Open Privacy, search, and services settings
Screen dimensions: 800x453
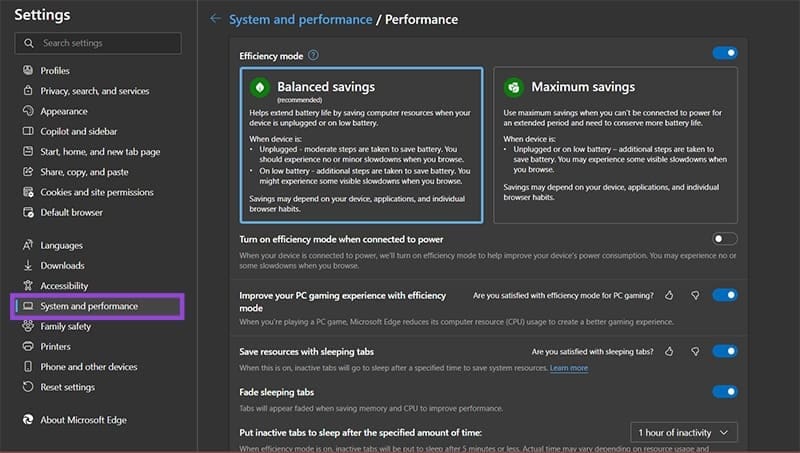click(x=95, y=91)
